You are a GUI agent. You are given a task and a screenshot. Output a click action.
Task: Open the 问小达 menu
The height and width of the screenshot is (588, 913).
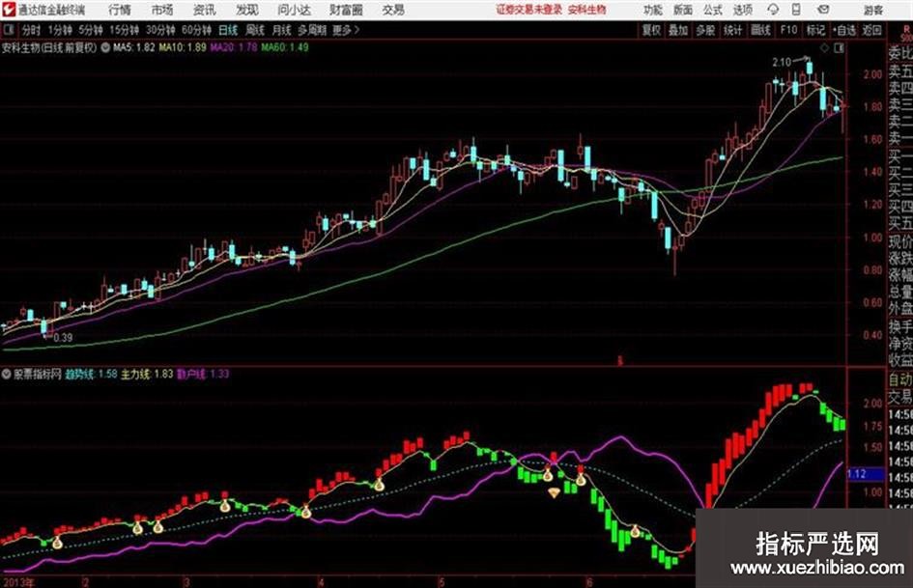pos(294,10)
